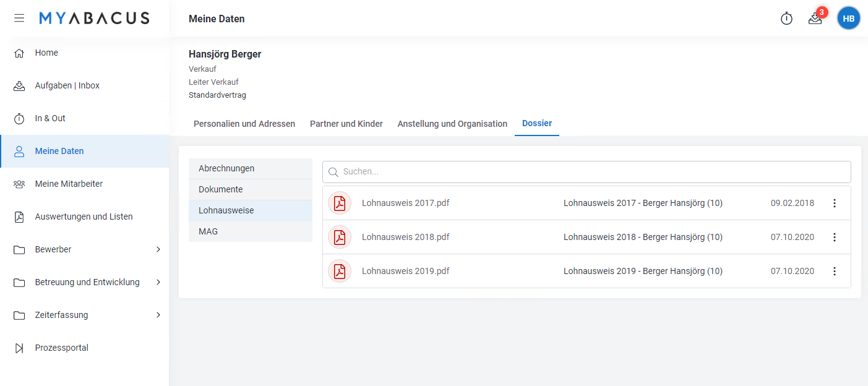
Task: Open Prozessportal from the sidebar
Action: click(61, 348)
